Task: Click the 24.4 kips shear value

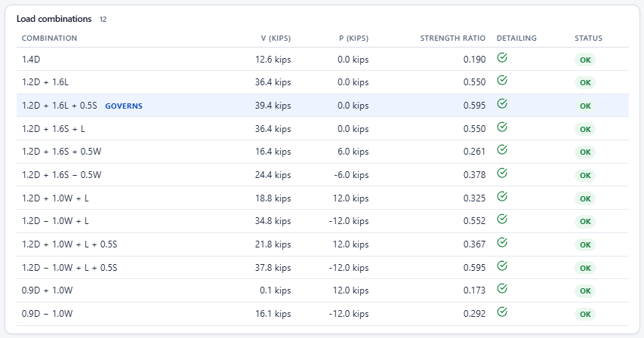Action: click(273, 175)
